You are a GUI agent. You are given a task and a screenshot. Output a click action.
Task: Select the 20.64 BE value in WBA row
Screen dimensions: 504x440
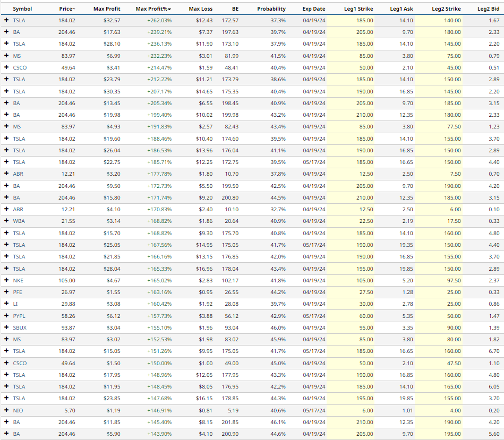232,221
